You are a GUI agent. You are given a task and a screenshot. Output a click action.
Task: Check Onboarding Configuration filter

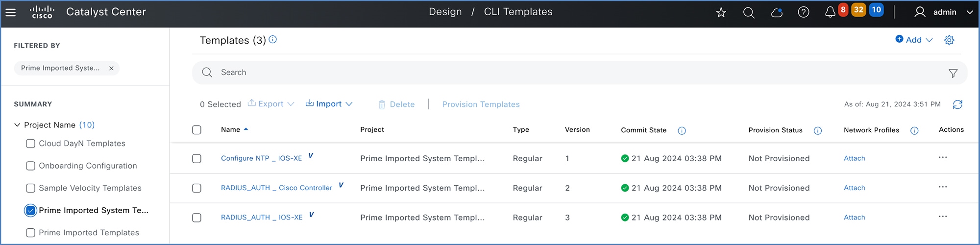30,166
